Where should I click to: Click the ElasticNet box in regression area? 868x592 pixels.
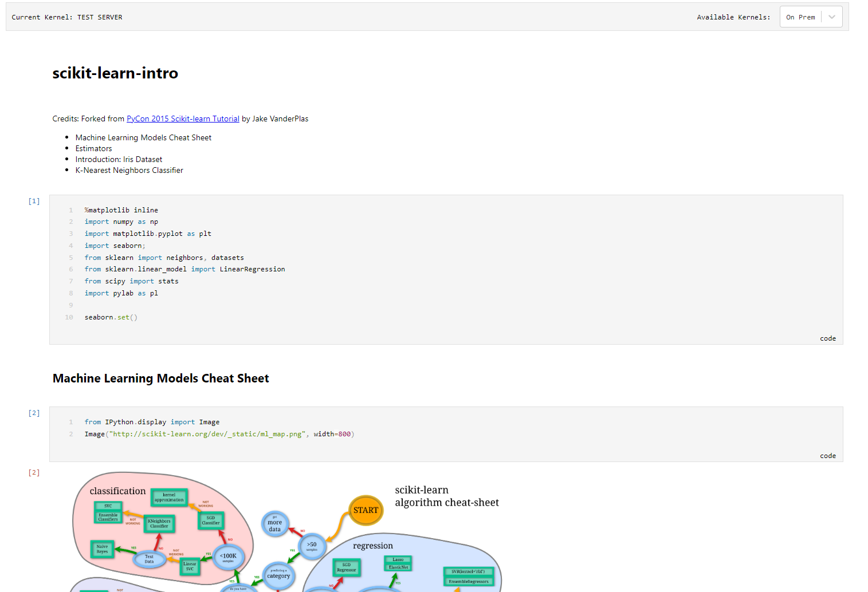[398, 567]
